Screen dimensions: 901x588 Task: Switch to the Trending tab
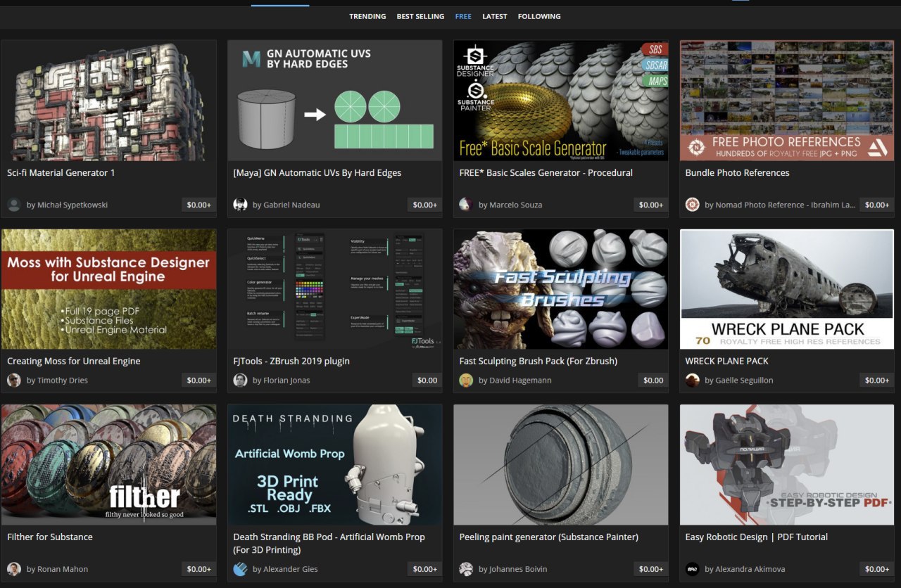click(367, 16)
